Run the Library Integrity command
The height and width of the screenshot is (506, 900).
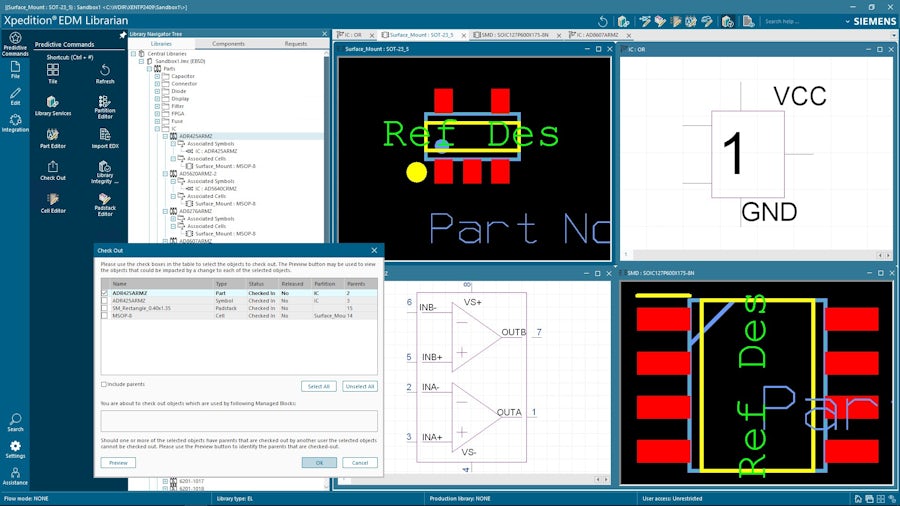[x=105, y=172]
